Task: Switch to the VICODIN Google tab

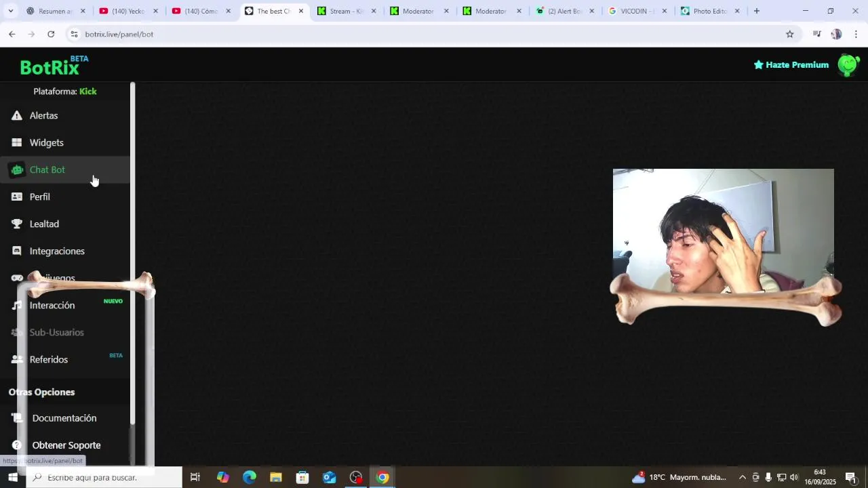Action: [637, 11]
